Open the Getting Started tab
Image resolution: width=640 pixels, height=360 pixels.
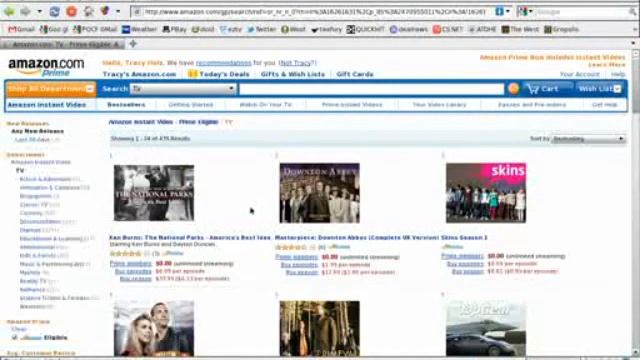(x=191, y=105)
